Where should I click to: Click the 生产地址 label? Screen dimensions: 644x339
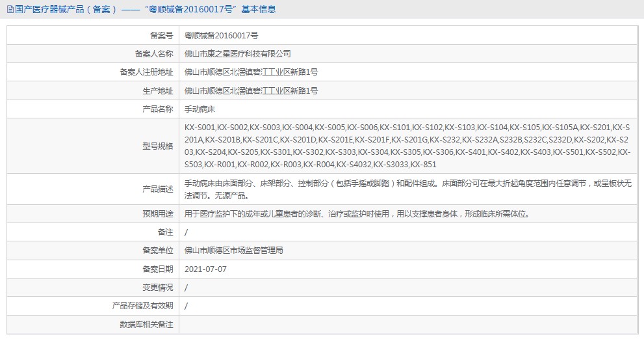click(x=158, y=91)
